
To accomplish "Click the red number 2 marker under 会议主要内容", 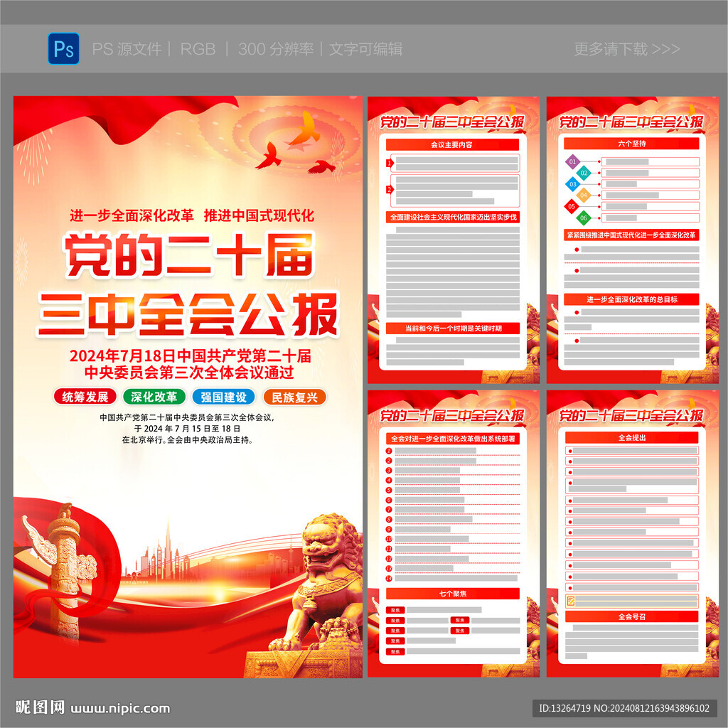I will 390,189.
